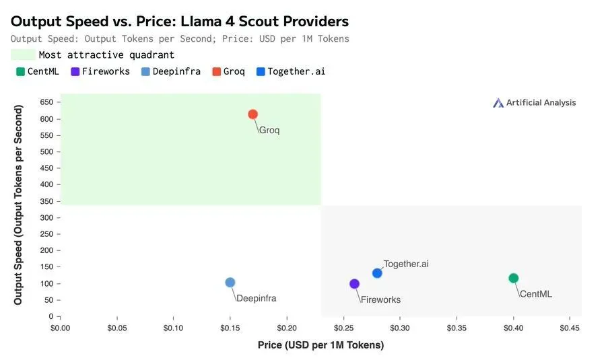The image size is (606, 364).
Task: Click the Deepinfra data label text
Action: click(257, 298)
